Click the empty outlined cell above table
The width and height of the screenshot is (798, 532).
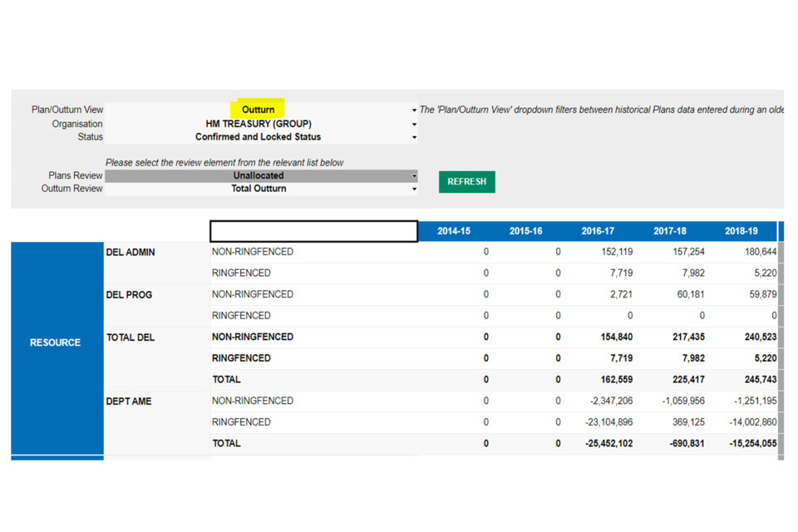coord(313,231)
